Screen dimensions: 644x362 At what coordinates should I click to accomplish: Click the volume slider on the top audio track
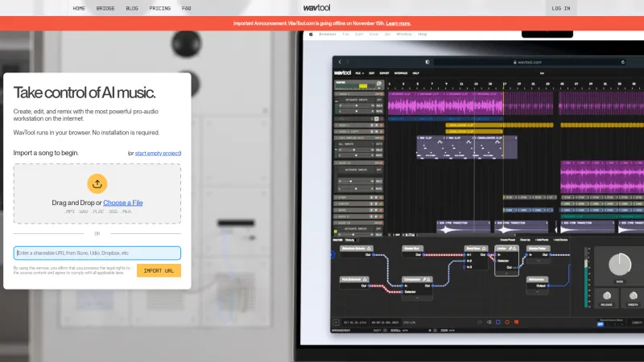point(357,105)
